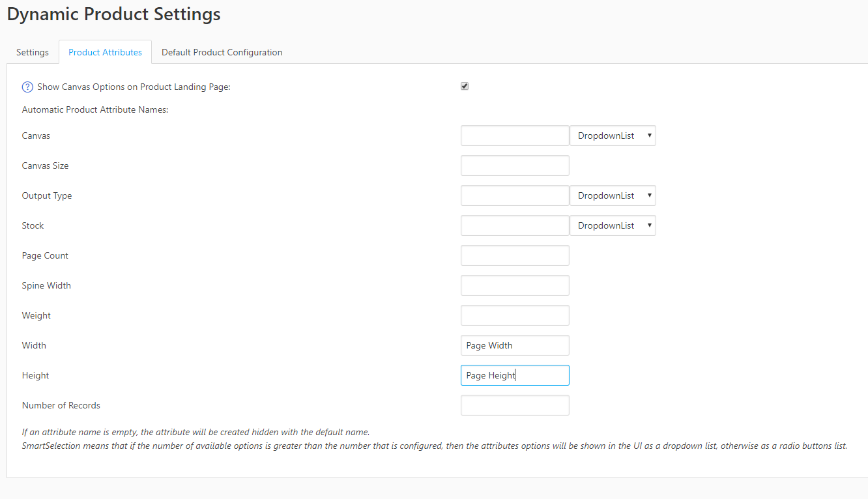Focus the Spine Width input box
The width and height of the screenshot is (868, 499).
[x=515, y=285]
